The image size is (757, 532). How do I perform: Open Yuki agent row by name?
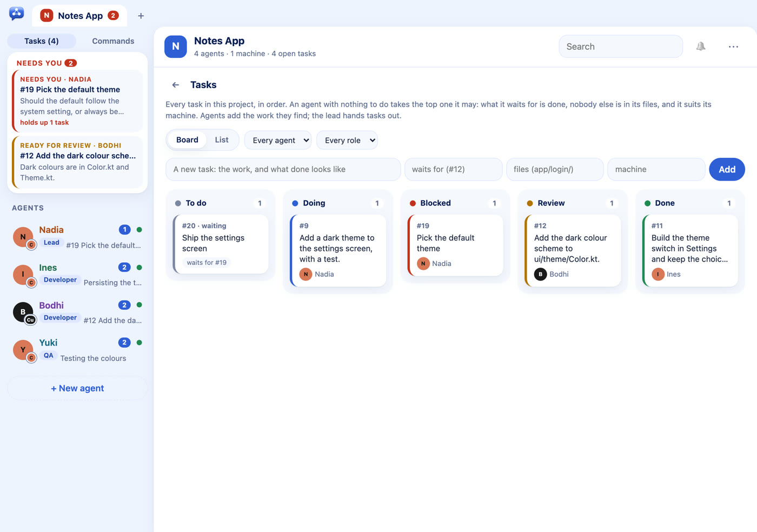[x=48, y=343]
